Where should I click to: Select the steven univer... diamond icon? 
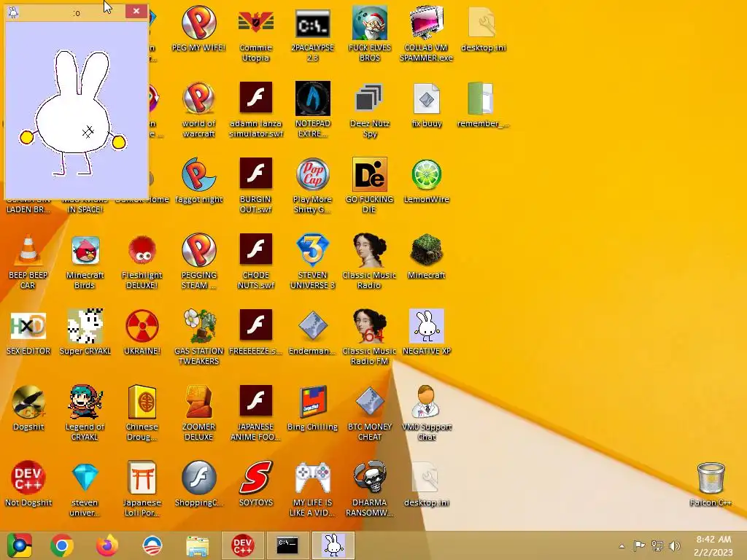click(85, 477)
